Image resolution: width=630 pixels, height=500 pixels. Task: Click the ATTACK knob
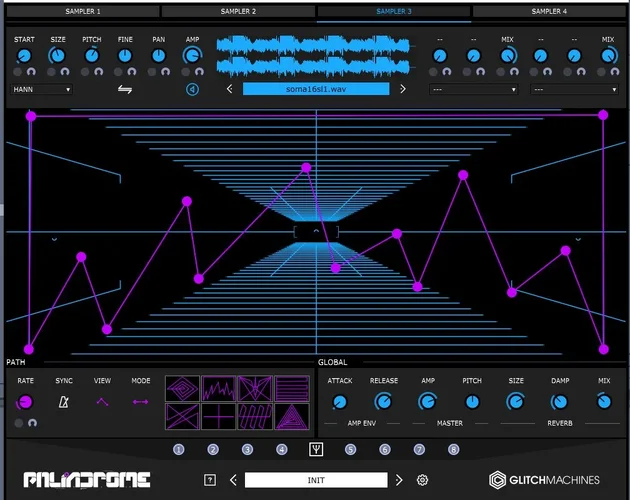pos(340,402)
